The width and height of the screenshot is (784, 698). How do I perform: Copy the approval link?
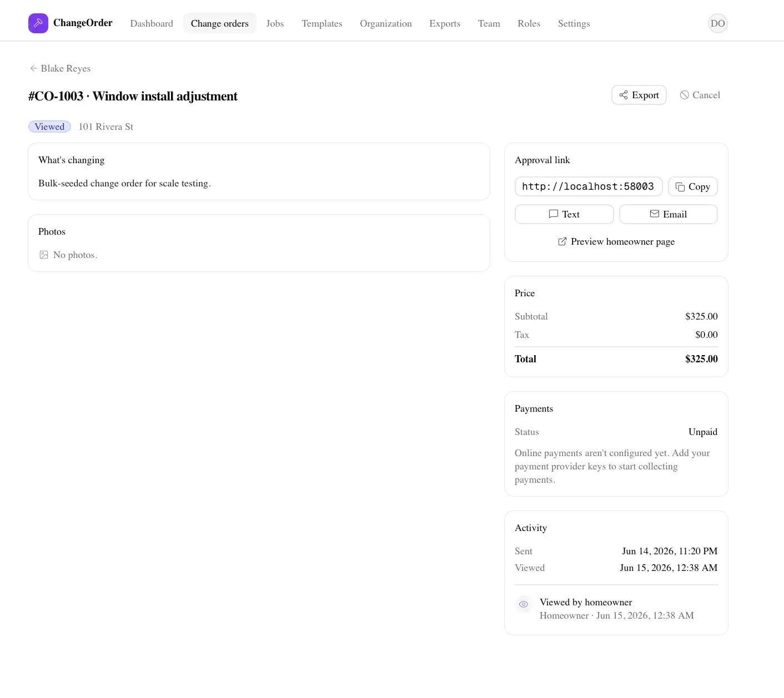coord(693,187)
